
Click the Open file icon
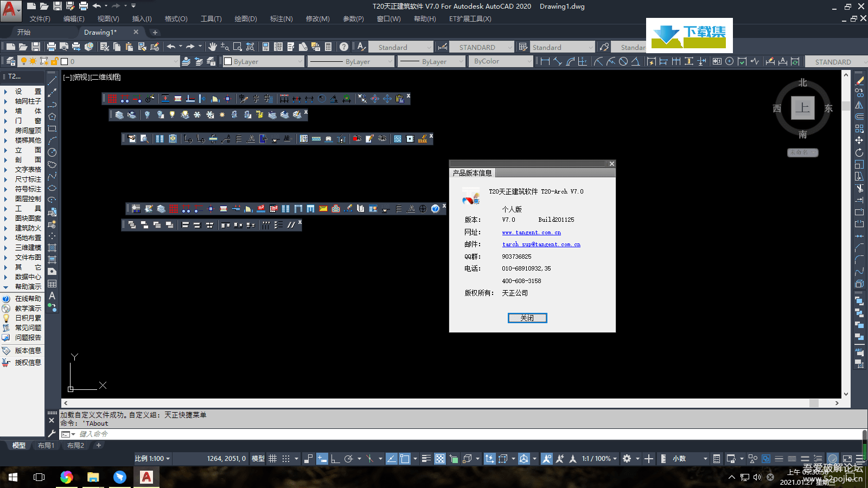(23, 47)
